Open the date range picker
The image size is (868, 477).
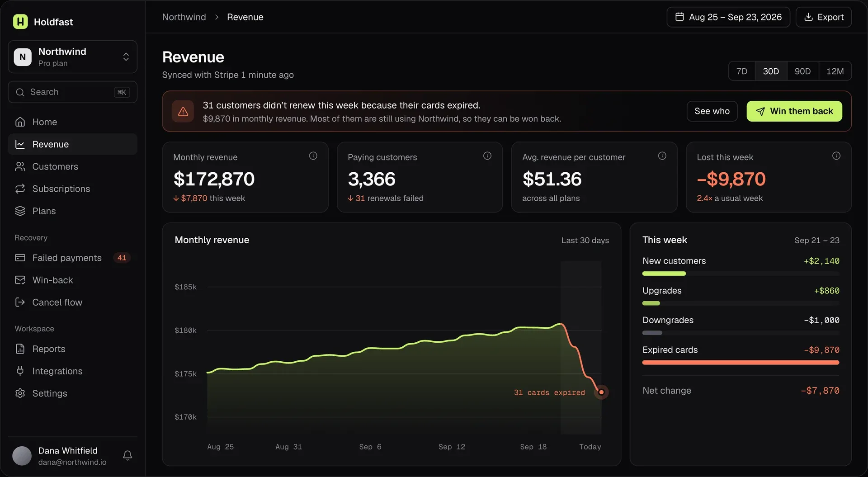pyautogui.click(x=728, y=17)
